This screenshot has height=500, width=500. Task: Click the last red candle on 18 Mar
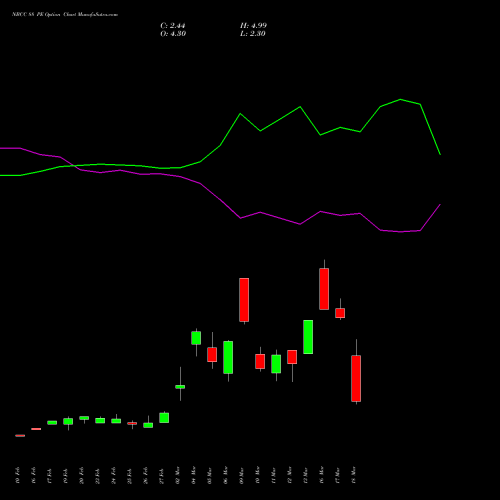[x=356, y=378]
